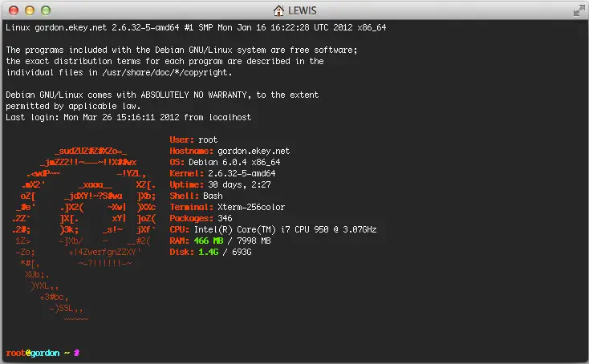This screenshot has width=589, height=364.
Task: Click the 'Linux gordon.ekey.net' kernel banner line
Action: [196, 27]
